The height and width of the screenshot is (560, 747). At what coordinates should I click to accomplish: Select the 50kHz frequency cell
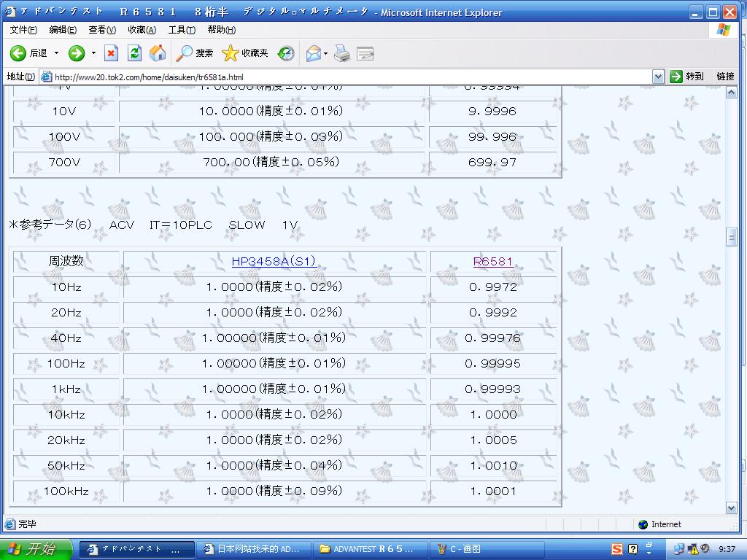point(66,465)
